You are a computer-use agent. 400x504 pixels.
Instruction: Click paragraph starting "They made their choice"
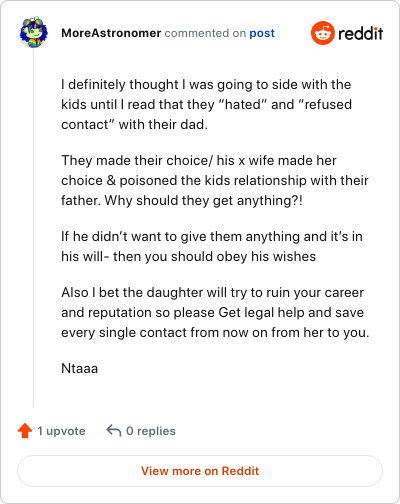(215, 180)
